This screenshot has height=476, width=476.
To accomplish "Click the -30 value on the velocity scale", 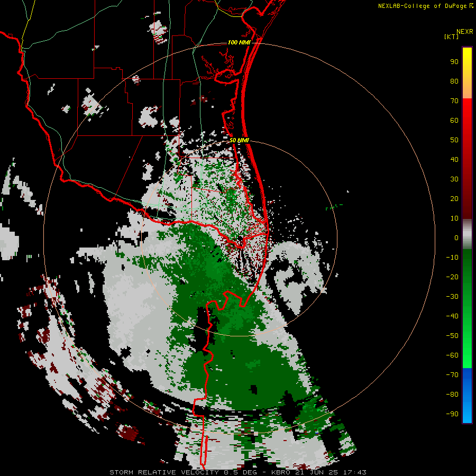I will (452, 297).
